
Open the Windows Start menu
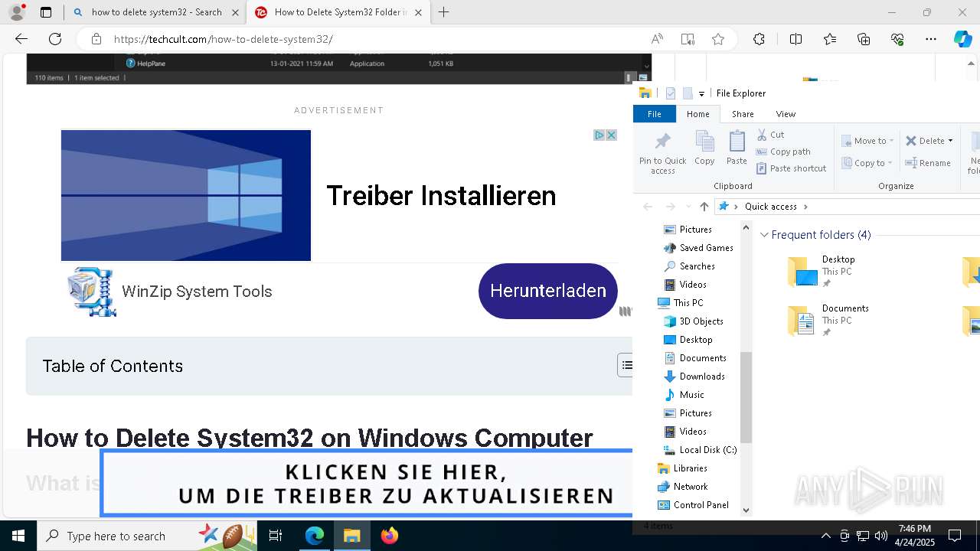click(x=18, y=536)
